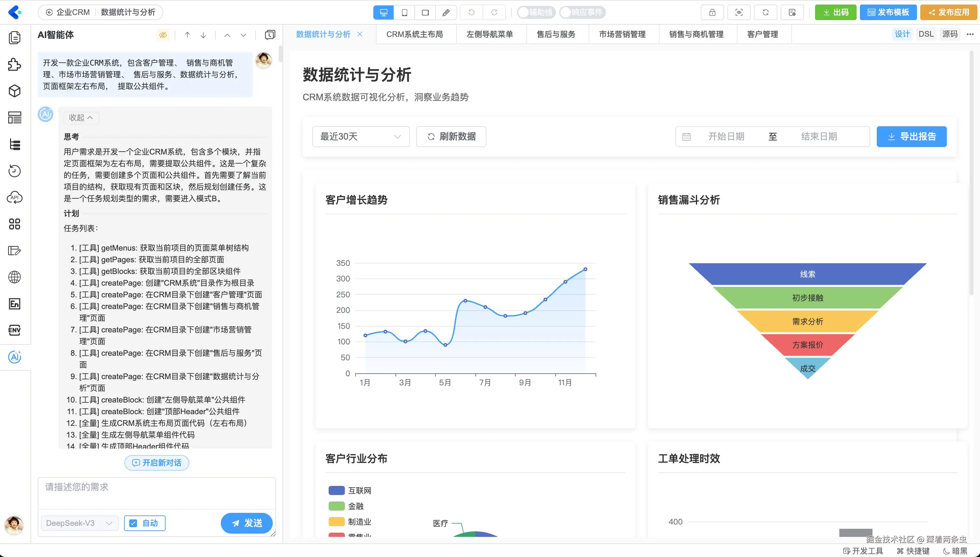Open the globe icon in left sidebar
Image resolution: width=980 pixels, height=557 pixels.
(15, 277)
